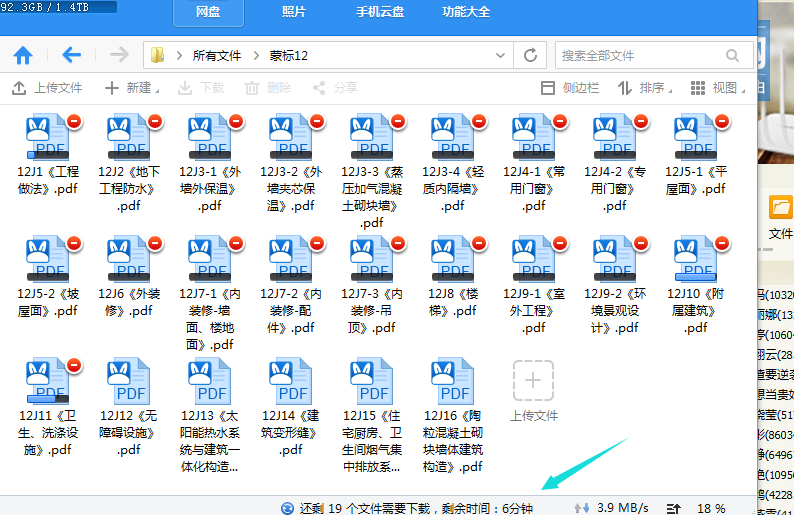Navigate back with the left arrow
The height and width of the screenshot is (515, 794).
point(71,55)
